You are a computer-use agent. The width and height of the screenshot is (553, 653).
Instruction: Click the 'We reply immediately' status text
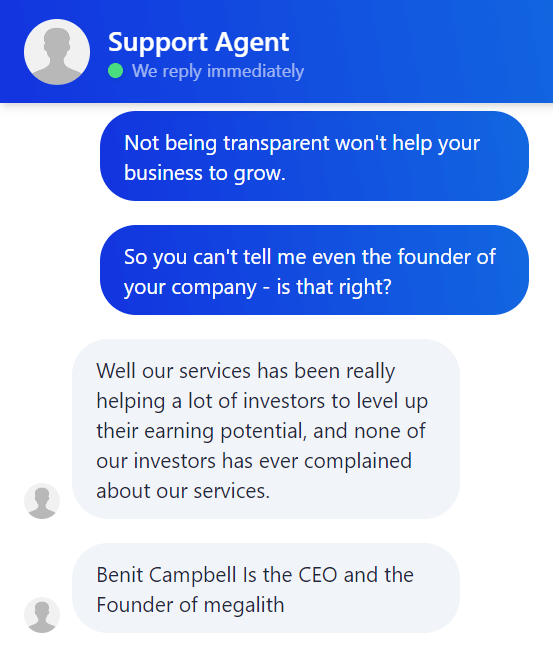[218, 71]
